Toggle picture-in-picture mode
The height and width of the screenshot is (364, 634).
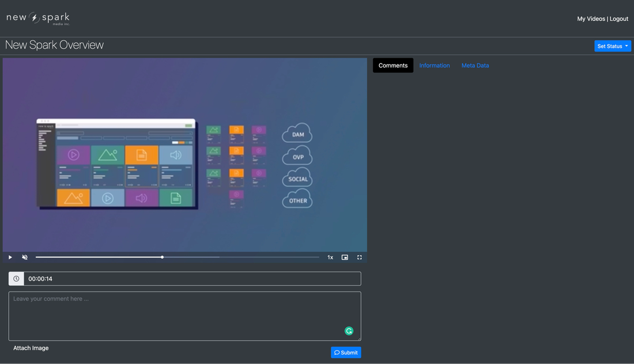pyautogui.click(x=345, y=257)
